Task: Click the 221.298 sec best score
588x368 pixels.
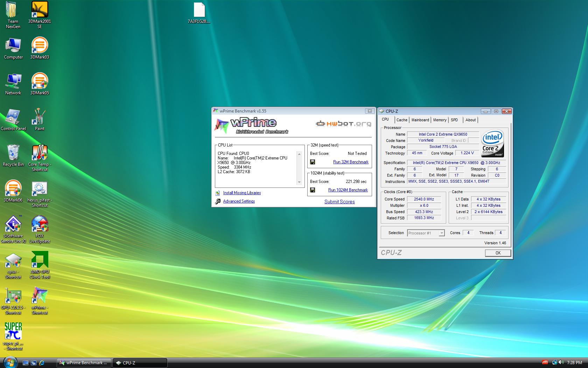Action: [x=356, y=182]
